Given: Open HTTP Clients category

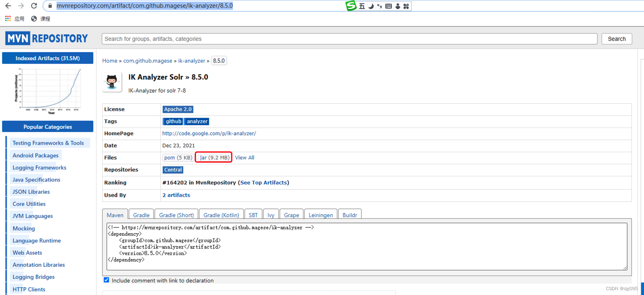Looking at the screenshot, I should pyautogui.click(x=29, y=289).
